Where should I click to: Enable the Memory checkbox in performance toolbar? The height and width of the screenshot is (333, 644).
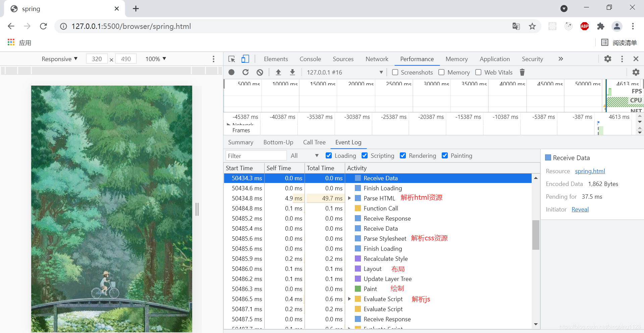[441, 72]
